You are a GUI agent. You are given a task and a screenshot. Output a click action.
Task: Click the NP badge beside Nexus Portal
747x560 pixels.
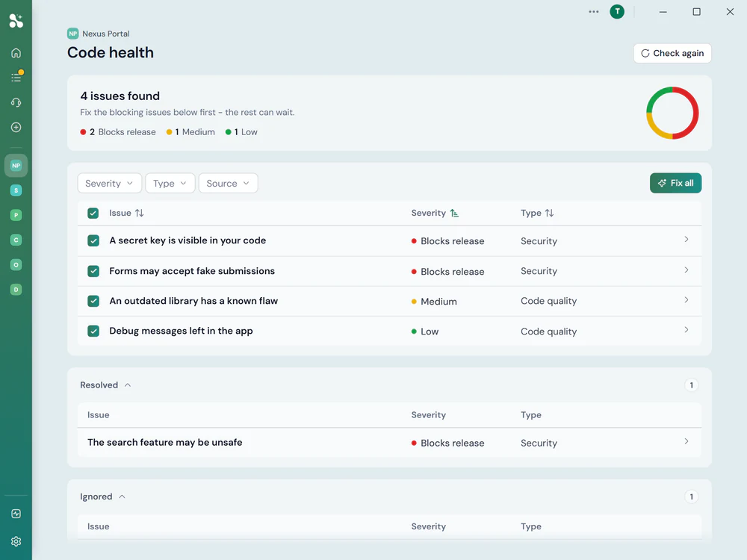[x=73, y=34]
